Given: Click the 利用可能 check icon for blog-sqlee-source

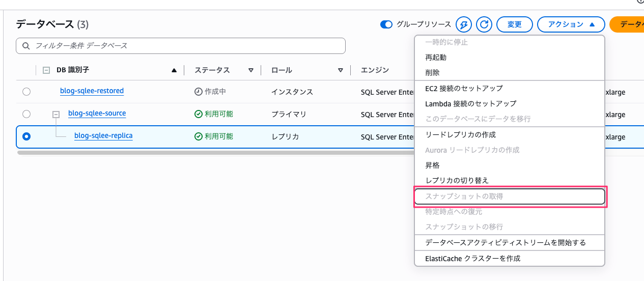Looking at the screenshot, I should (x=199, y=115).
